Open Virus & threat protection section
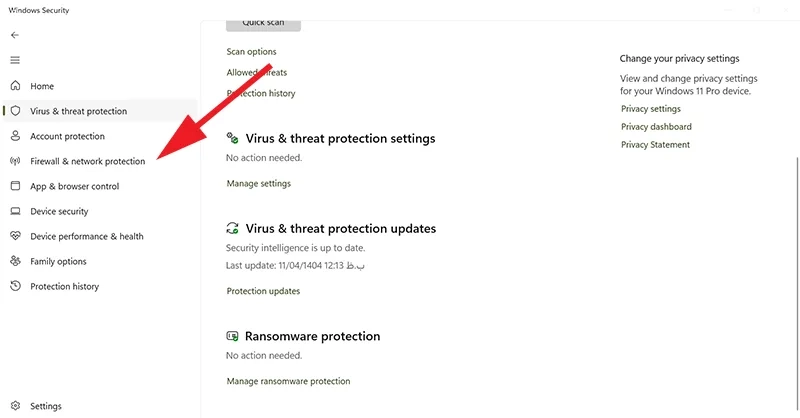This screenshot has width=800, height=418. pyautogui.click(x=100, y=111)
